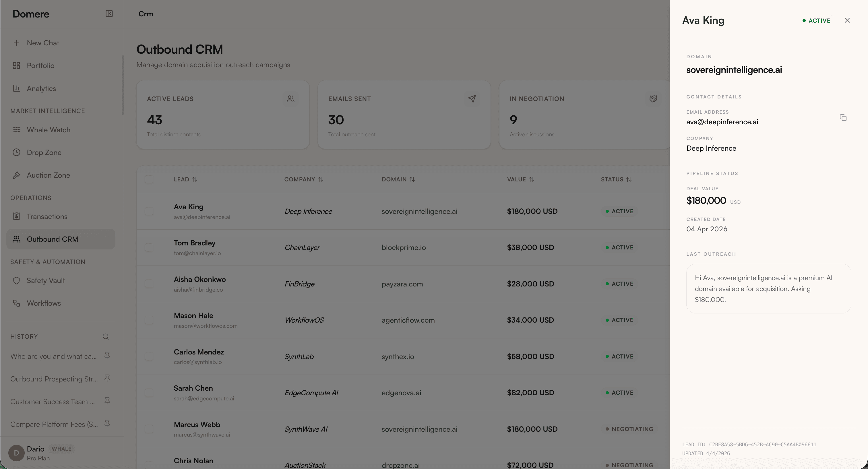Open the Workflows section

43,303
